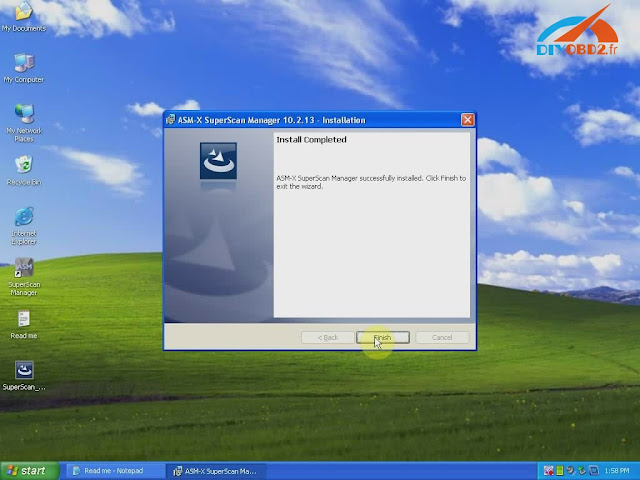Click the grey speaker-shaped tray icon
The height and width of the screenshot is (480, 640).
point(571,471)
